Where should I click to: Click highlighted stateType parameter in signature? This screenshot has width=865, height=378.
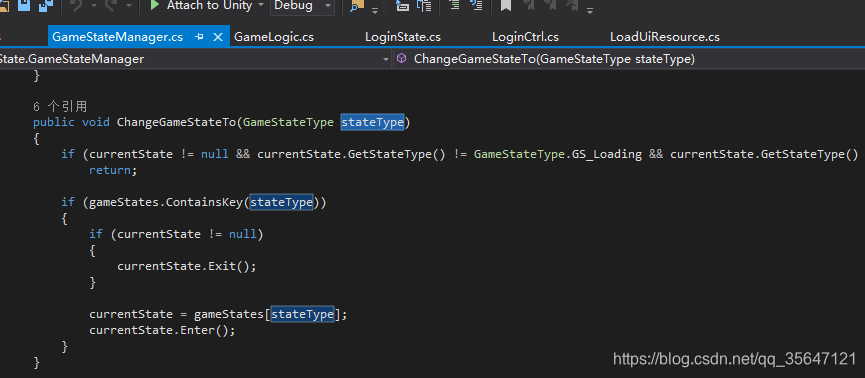click(x=372, y=122)
